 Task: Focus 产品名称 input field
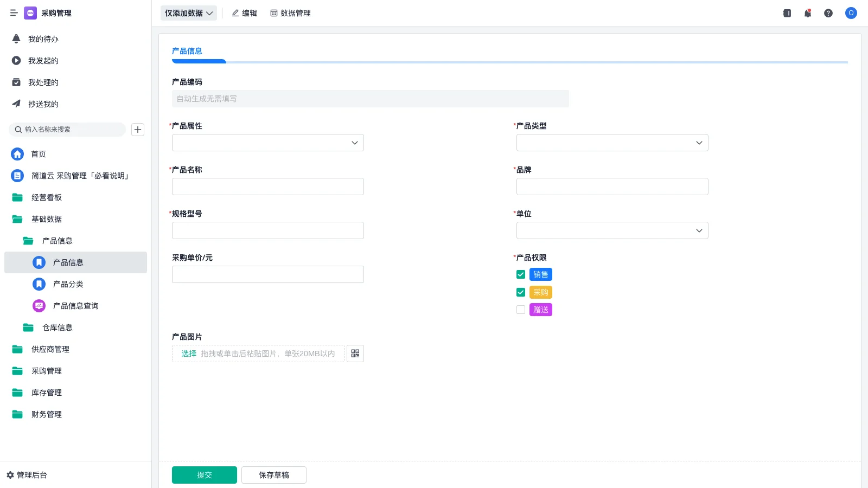(x=268, y=187)
